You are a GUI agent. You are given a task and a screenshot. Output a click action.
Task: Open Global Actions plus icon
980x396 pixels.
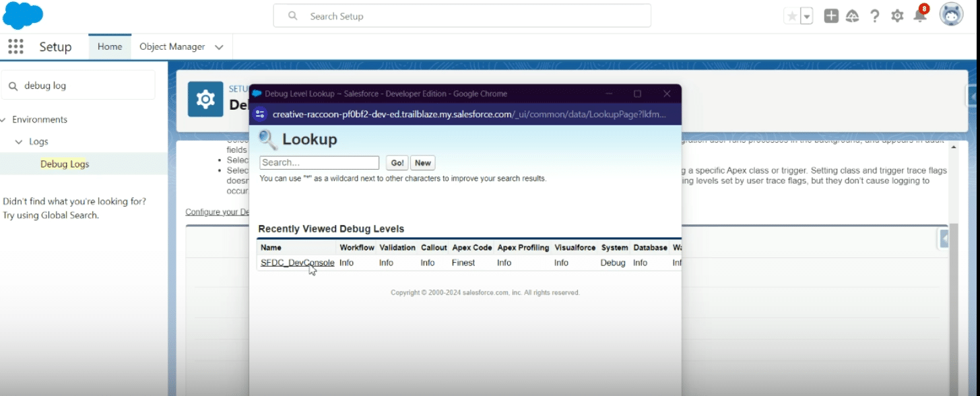coord(832,16)
